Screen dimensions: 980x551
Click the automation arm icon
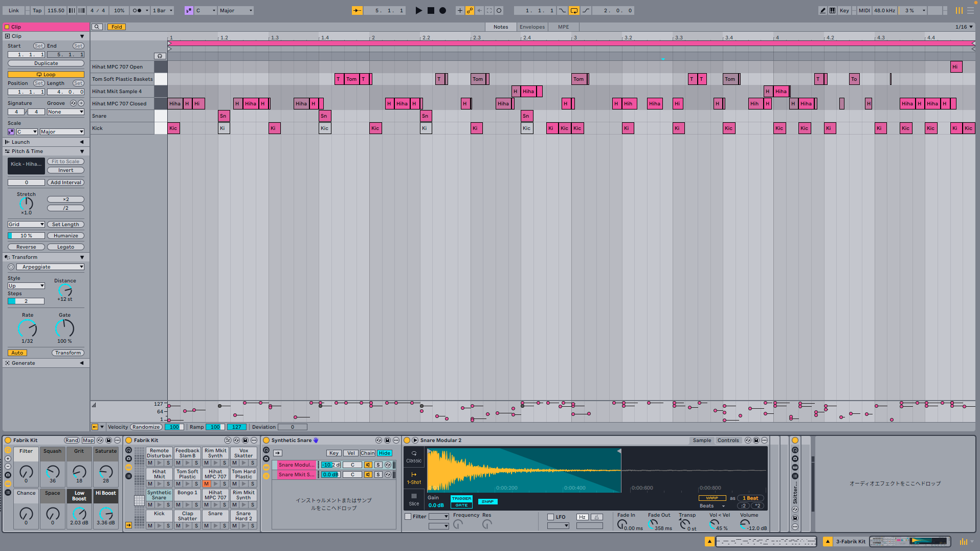click(x=470, y=10)
